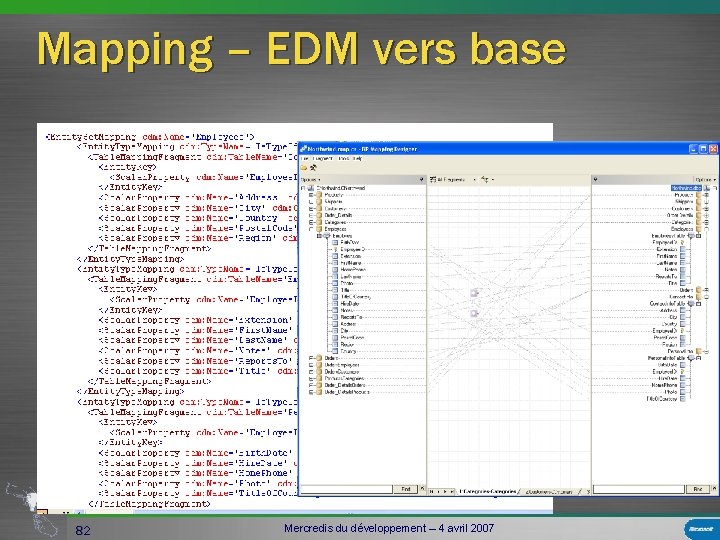The width and height of the screenshot is (720, 540).
Task: Select HomePhone property in left tree
Action: [353, 270]
